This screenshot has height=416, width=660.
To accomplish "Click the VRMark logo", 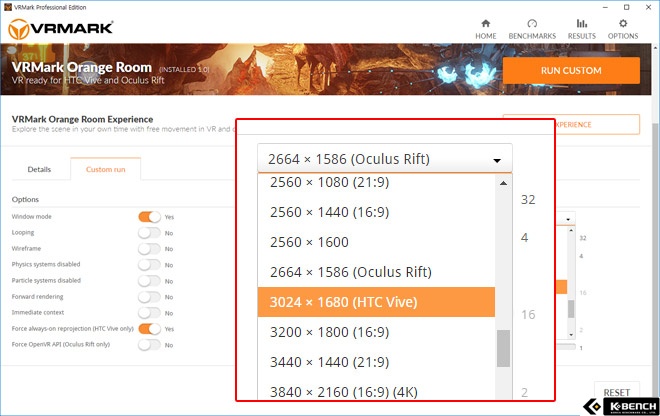I will point(61,29).
